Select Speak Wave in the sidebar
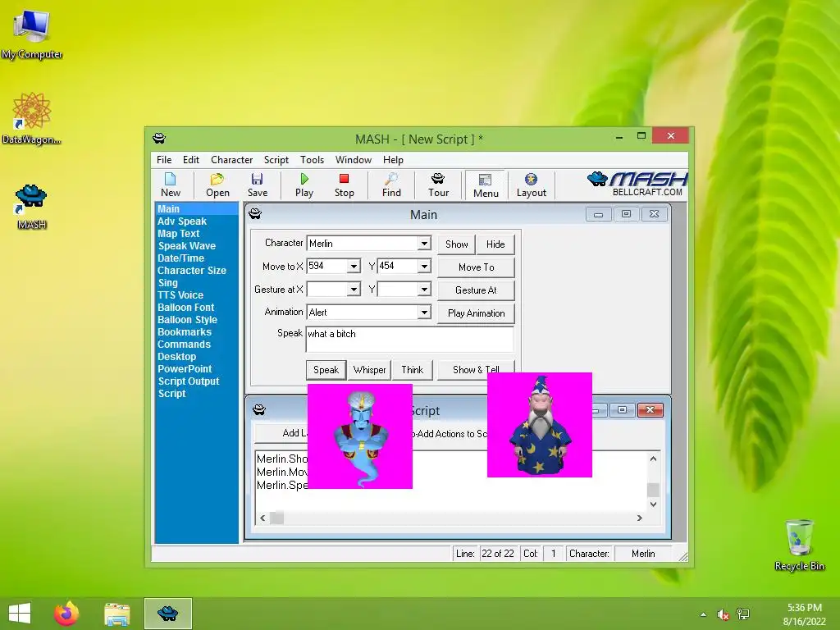 [x=186, y=246]
